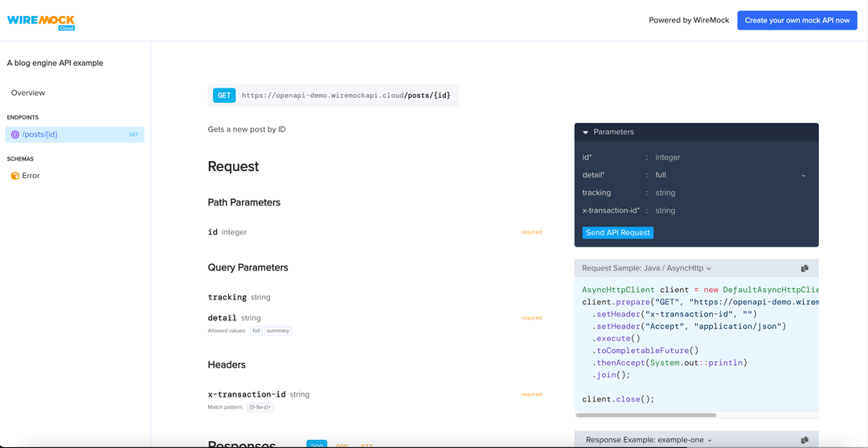Screen dimensions: 868x448
Task: Click the 'tracking string' query parameter
Action: click(240, 297)
